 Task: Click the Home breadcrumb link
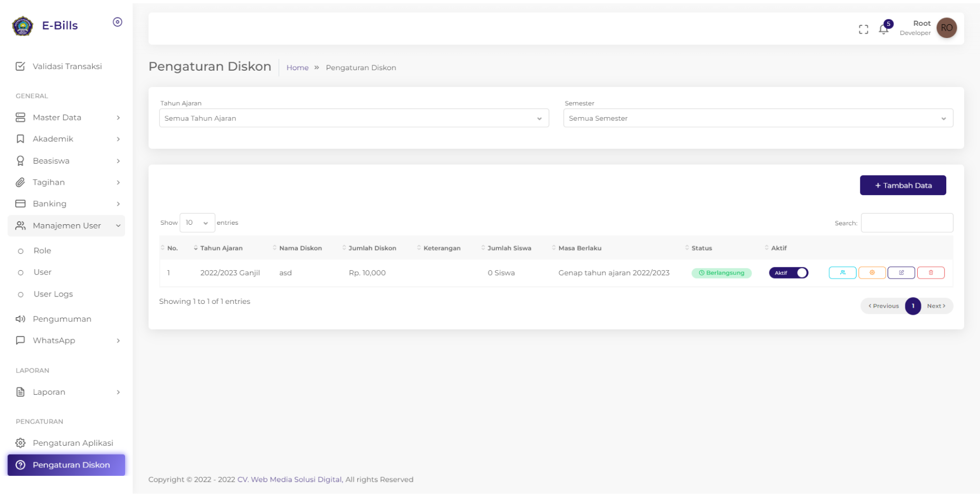297,68
